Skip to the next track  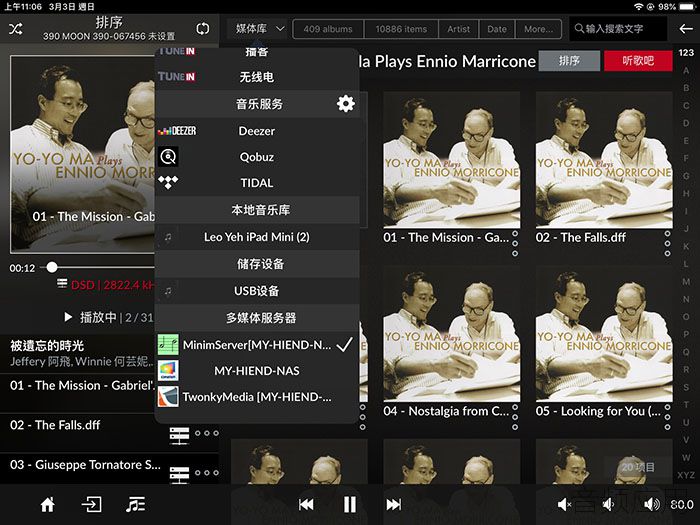393,504
